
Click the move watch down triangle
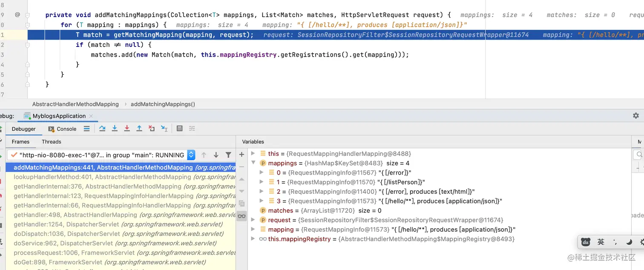click(241, 191)
